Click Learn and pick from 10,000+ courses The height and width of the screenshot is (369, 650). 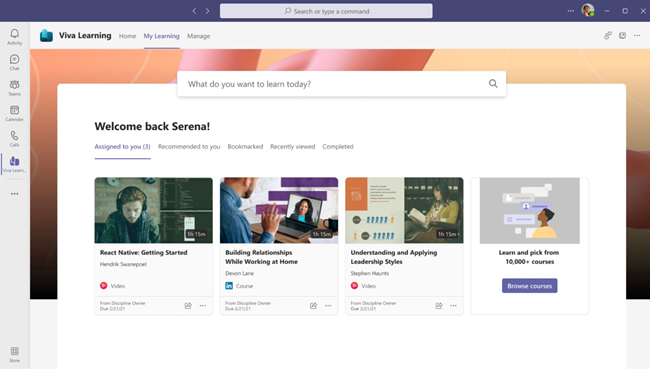coord(529,257)
